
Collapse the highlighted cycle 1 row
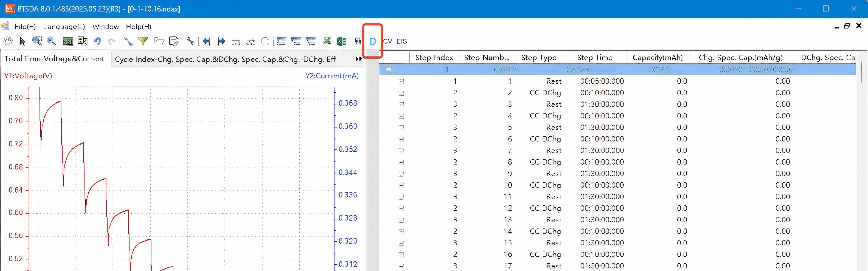click(x=389, y=70)
